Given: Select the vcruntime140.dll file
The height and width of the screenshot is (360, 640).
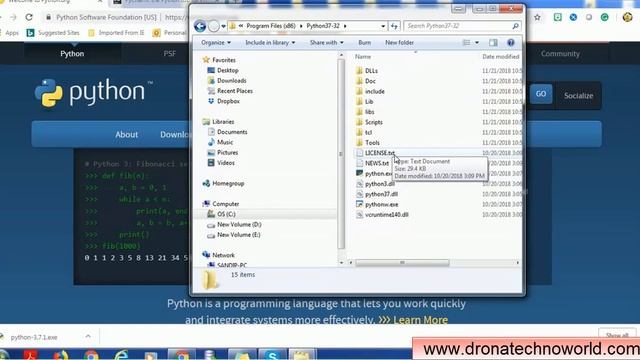Looking at the screenshot, I should 387,214.
